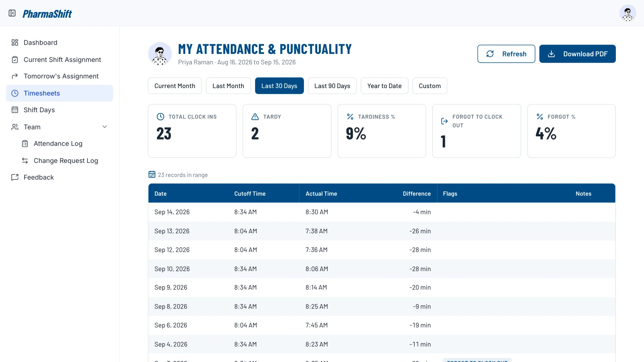The image size is (644, 362).
Task: Collapse the Team submenu chevron
Action: [105, 127]
